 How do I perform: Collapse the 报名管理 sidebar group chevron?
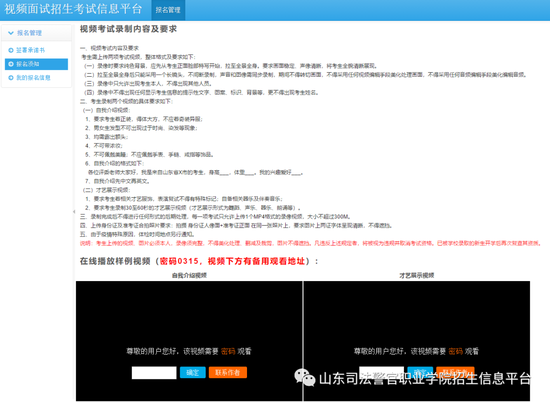11,33
